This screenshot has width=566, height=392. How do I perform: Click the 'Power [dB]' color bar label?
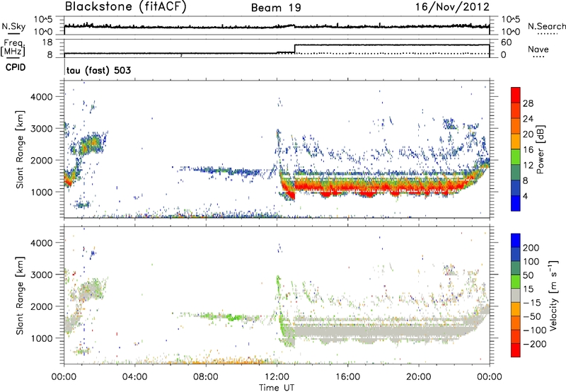point(540,149)
